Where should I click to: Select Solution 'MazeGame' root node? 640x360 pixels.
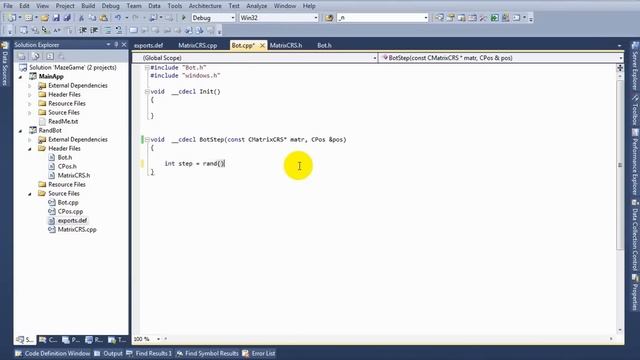(x=73, y=68)
